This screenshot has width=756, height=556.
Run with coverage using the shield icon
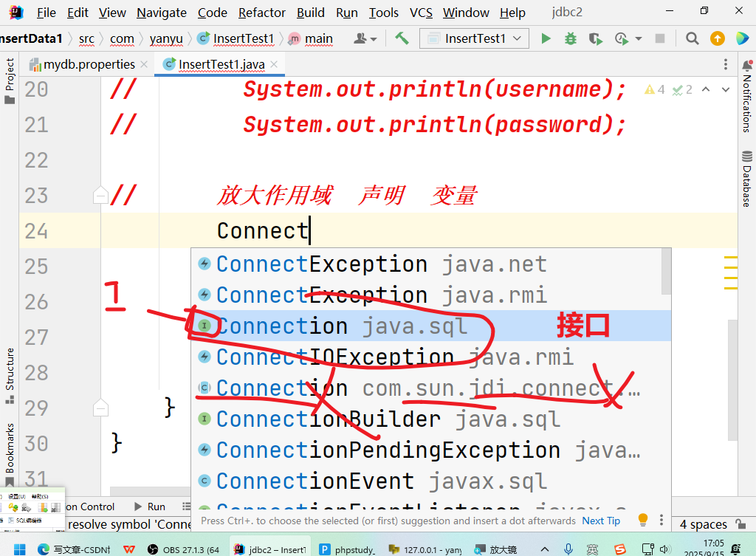tap(596, 38)
